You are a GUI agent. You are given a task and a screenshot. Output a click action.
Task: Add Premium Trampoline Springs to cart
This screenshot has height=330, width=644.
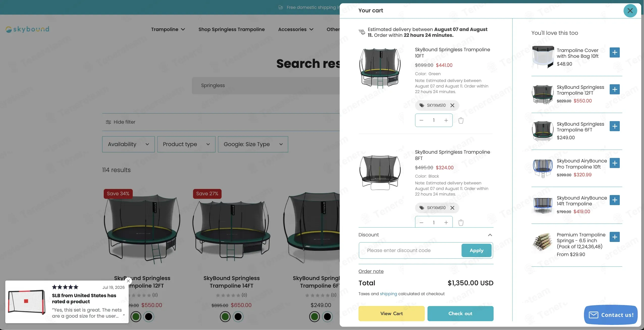coord(614,237)
